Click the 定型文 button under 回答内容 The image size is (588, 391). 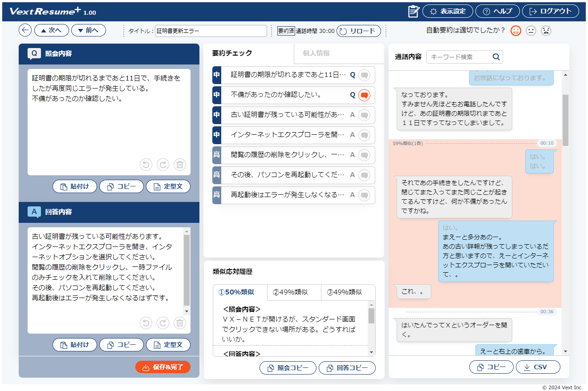[168, 345]
